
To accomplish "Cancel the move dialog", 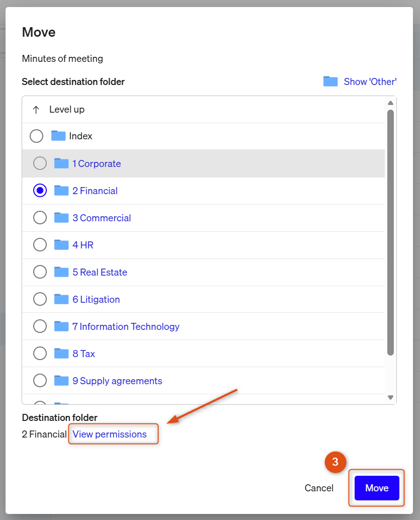I will (x=319, y=488).
